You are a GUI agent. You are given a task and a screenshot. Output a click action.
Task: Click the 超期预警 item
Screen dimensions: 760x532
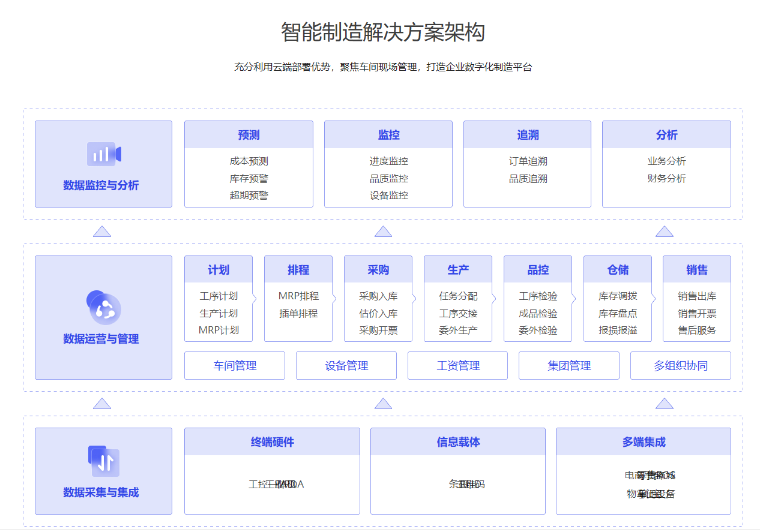click(x=249, y=195)
